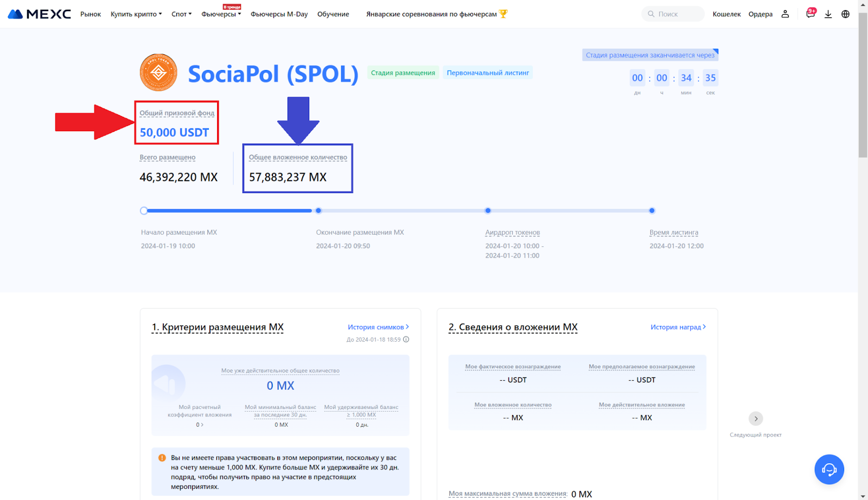Open the language globe icon
Image resolution: width=868 pixels, height=500 pixels.
click(x=845, y=14)
